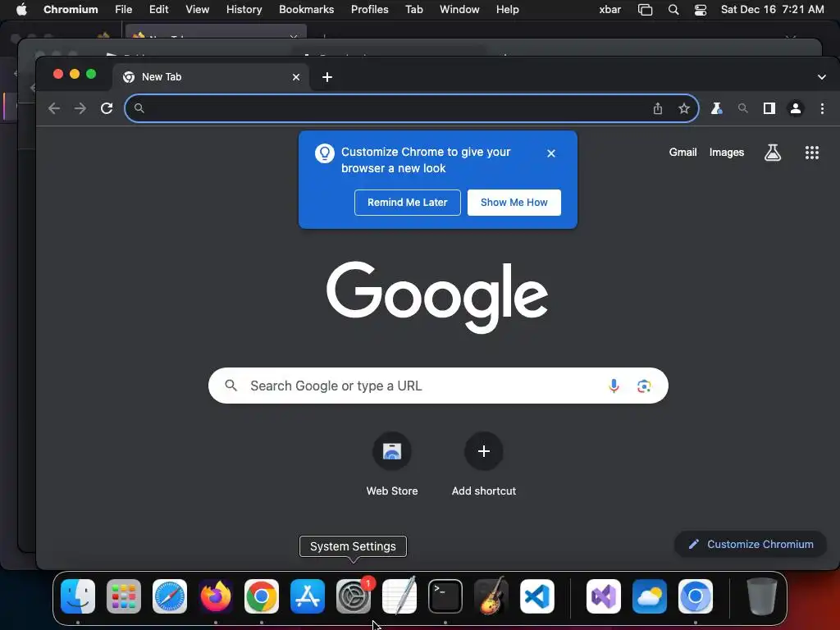Click Customize Chromium button
840x630 pixels.
pyautogui.click(x=751, y=545)
